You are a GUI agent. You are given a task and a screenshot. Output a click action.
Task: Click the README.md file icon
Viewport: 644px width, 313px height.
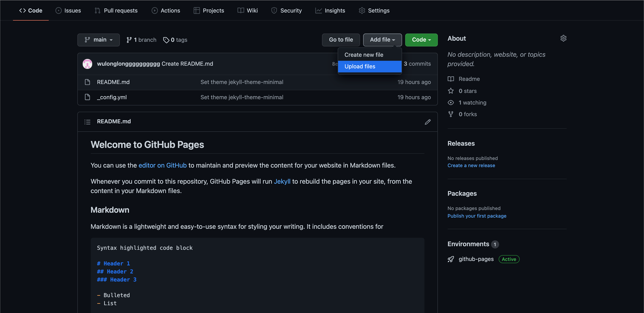[x=87, y=82]
